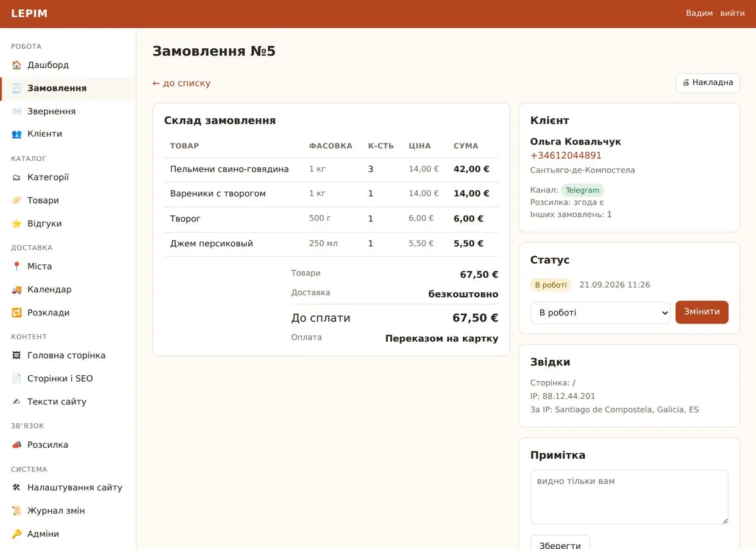
Task: Go to the Звернення section
Action: (x=68, y=111)
